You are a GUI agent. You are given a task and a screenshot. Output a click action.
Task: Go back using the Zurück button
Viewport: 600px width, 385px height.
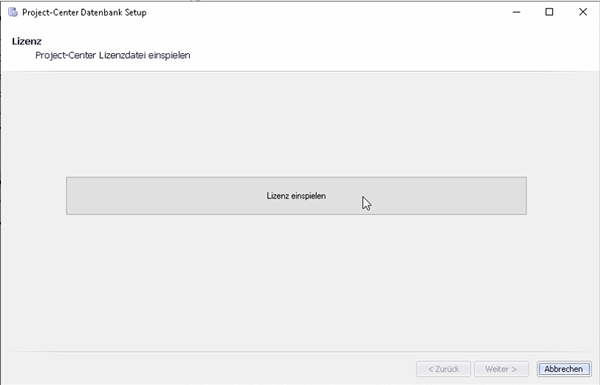click(x=443, y=369)
